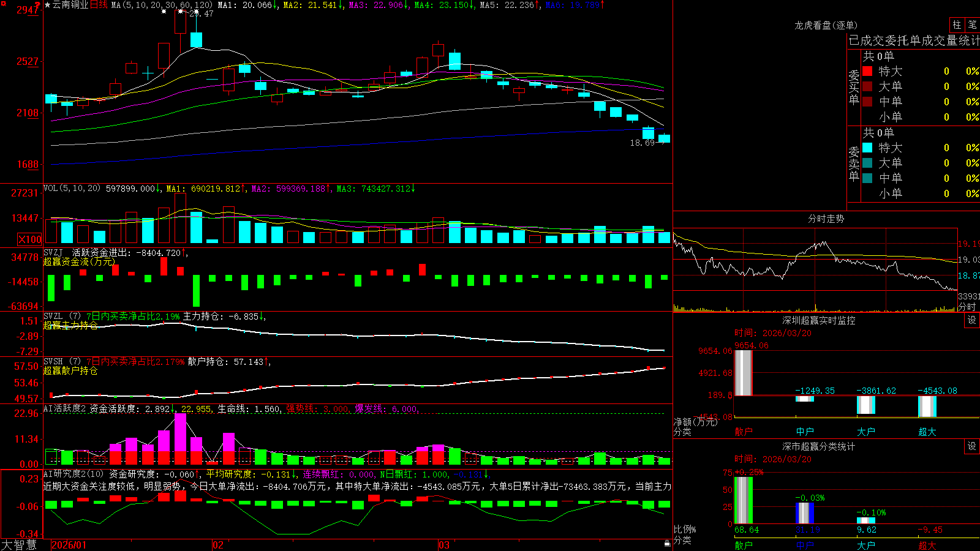Screen dimensions: 980x551
Task: Click the red 特大 buy-order color swatch
Action: (x=867, y=71)
